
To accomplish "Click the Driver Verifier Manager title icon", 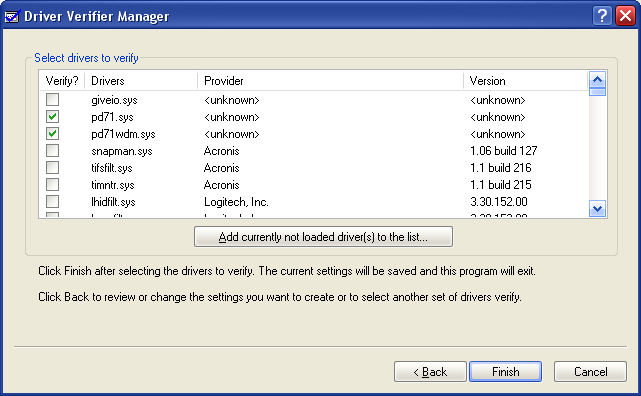I will tap(12, 16).
